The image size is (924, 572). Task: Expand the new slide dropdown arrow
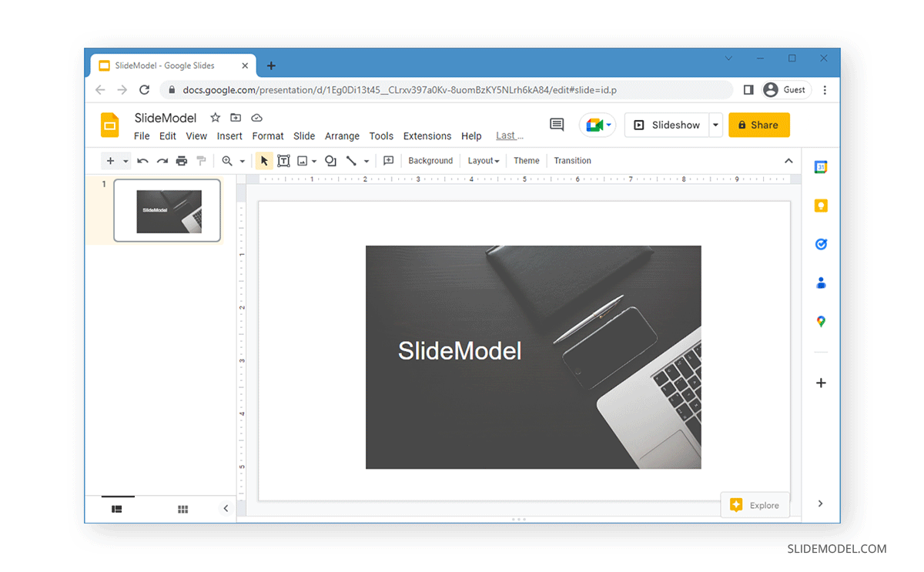[x=126, y=160]
